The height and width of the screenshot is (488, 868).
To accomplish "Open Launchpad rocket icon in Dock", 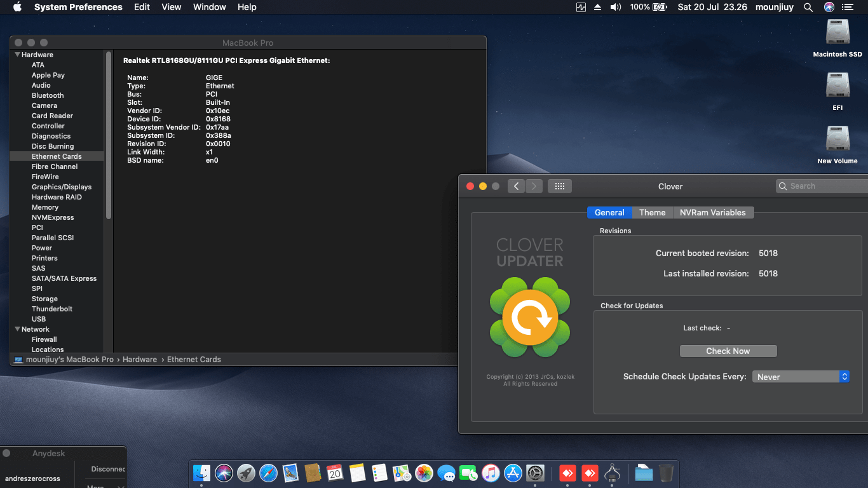I will tap(246, 473).
